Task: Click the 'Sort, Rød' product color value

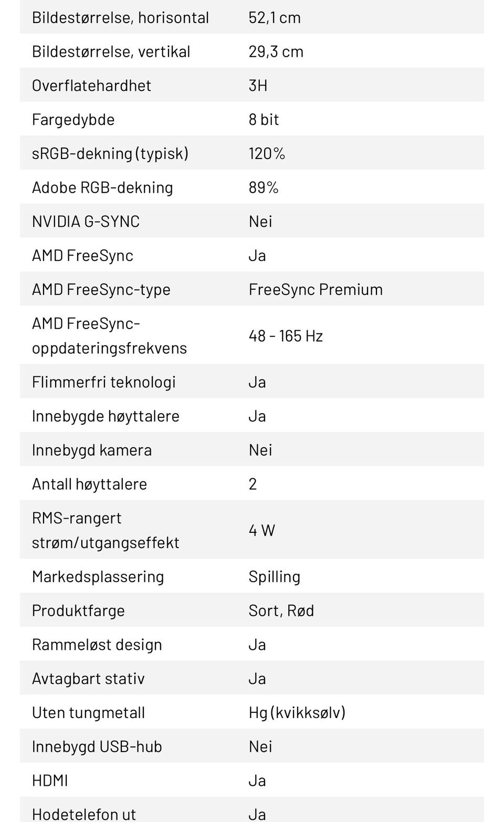Action: [x=281, y=610]
